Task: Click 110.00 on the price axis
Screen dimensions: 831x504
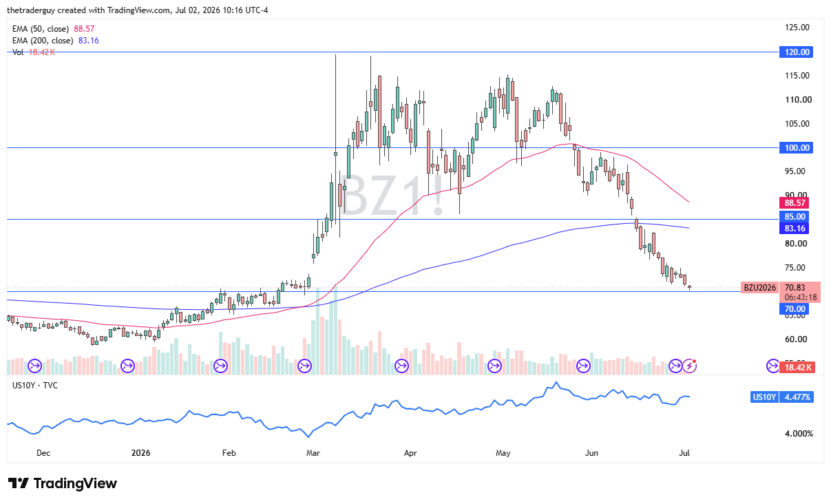Action: tap(798, 99)
